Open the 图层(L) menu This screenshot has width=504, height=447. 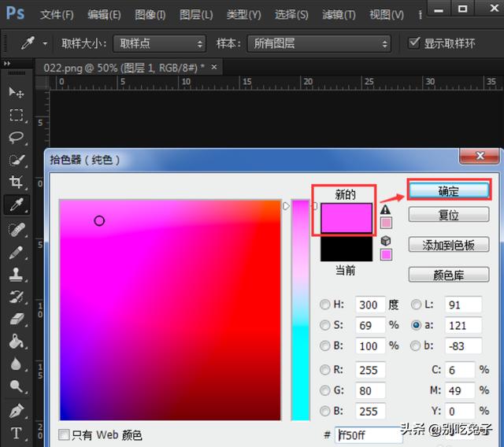(x=195, y=14)
